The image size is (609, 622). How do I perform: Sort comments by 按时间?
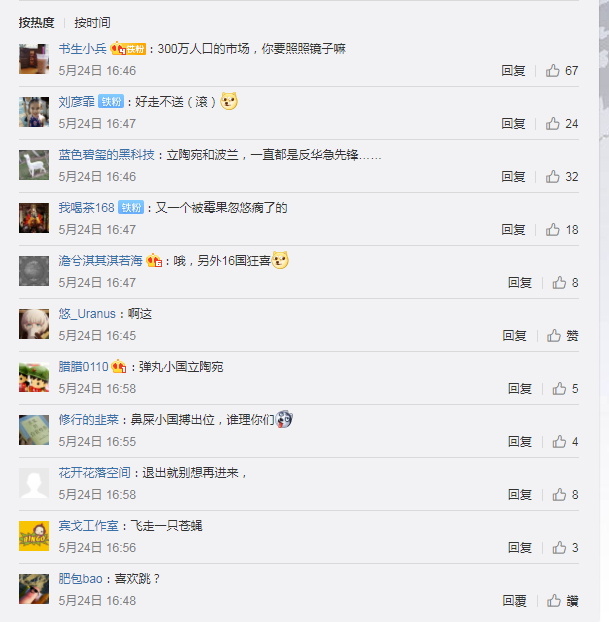tap(92, 23)
